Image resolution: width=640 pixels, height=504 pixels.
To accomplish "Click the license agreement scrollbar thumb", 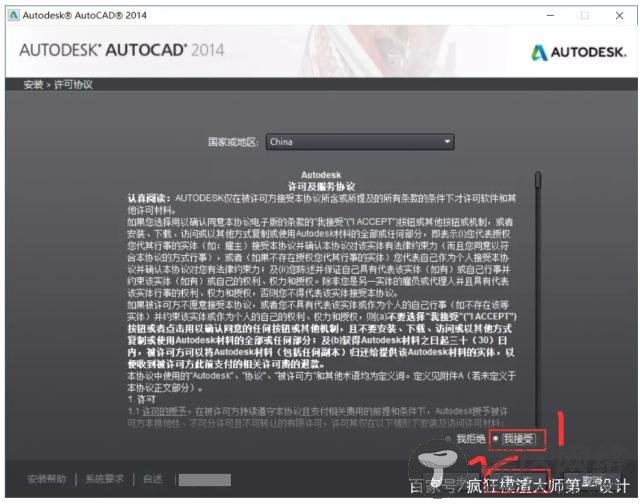I will [x=538, y=180].
